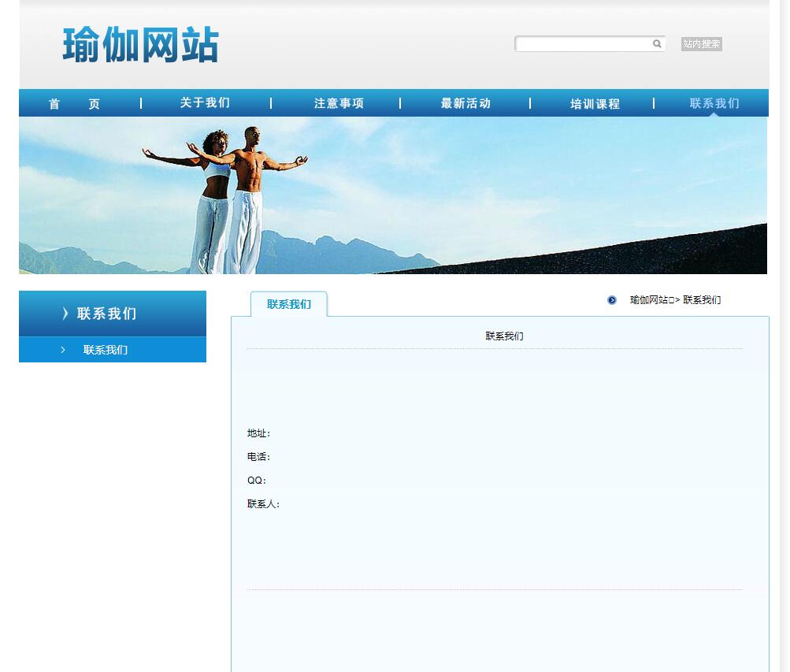Click the centered 联系我们 heading in the content panel
790x672 pixels.
[504, 336]
